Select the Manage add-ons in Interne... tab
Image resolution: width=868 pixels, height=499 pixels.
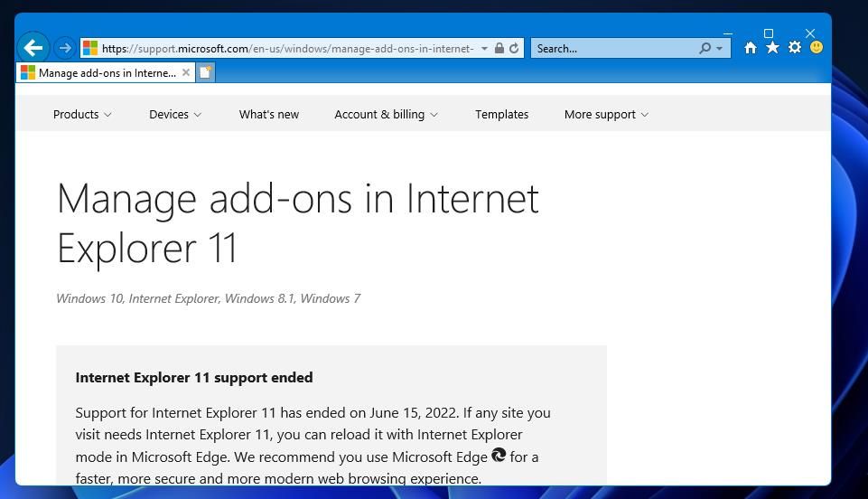tap(105, 72)
